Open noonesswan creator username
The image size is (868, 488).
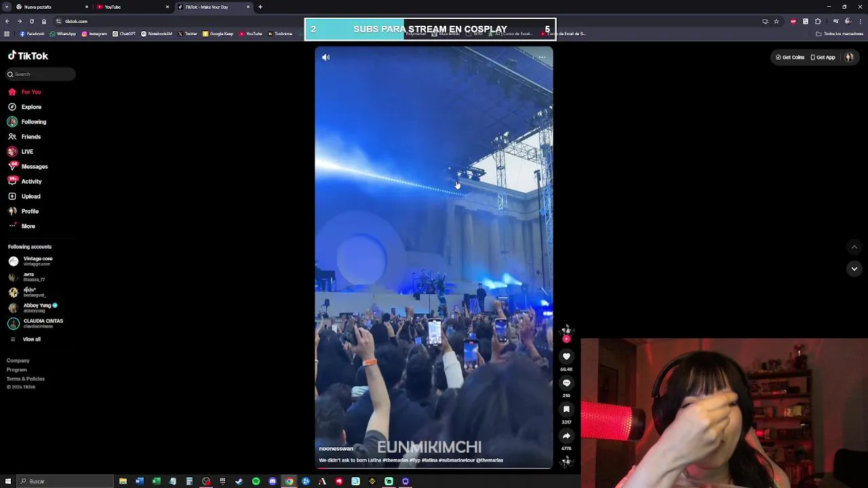(x=336, y=449)
